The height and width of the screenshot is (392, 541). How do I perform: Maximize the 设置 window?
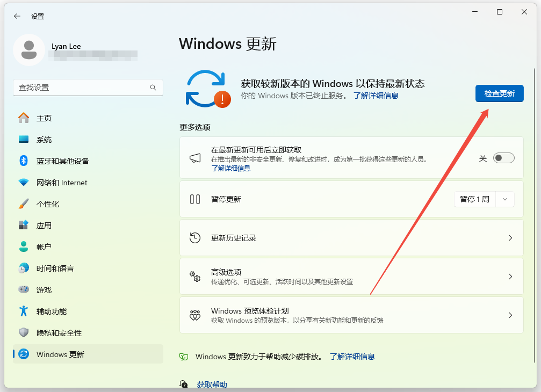[499, 12]
